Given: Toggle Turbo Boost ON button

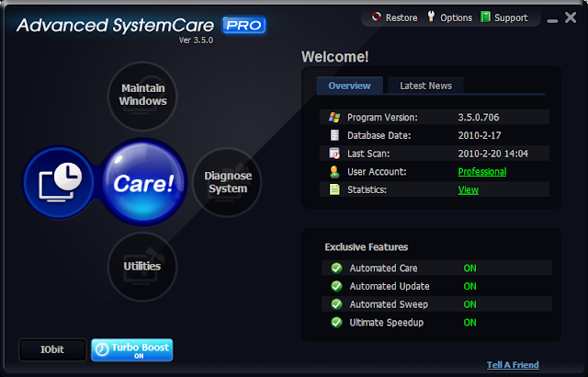Looking at the screenshot, I should click(x=132, y=350).
